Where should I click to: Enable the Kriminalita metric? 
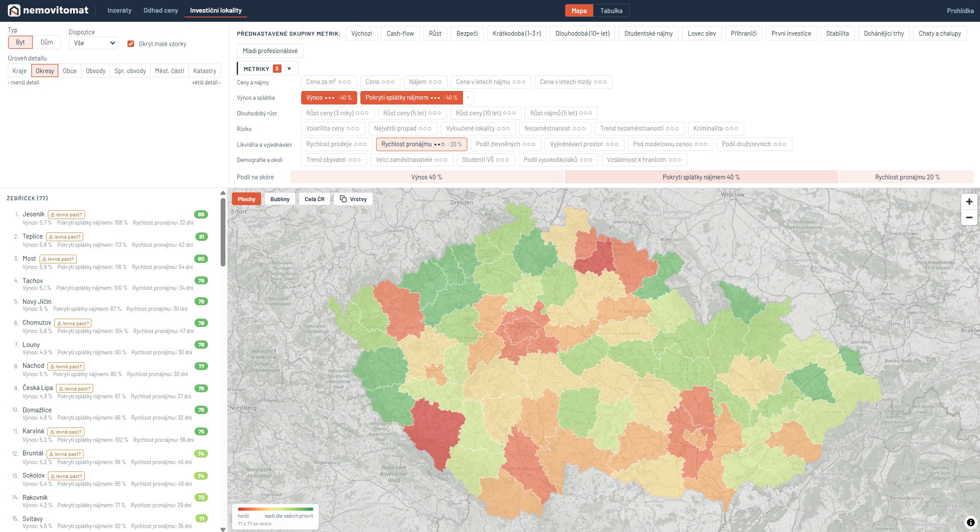[716, 128]
